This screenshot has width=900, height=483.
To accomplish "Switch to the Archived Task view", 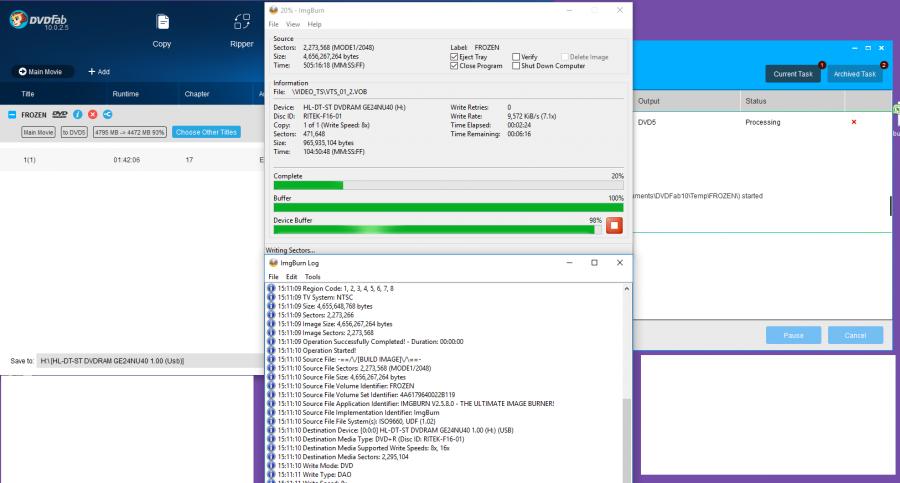I will click(x=855, y=74).
